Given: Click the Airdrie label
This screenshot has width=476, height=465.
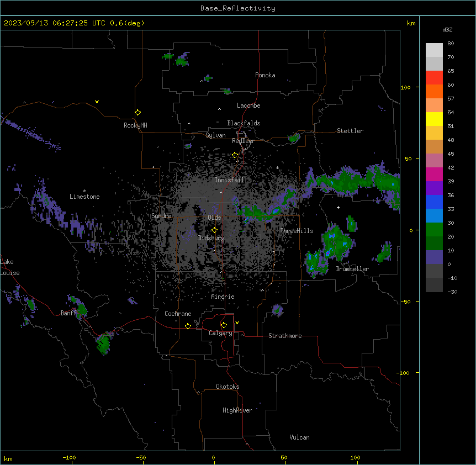Looking at the screenshot, I should pyautogui.click(x=223, y=297).
